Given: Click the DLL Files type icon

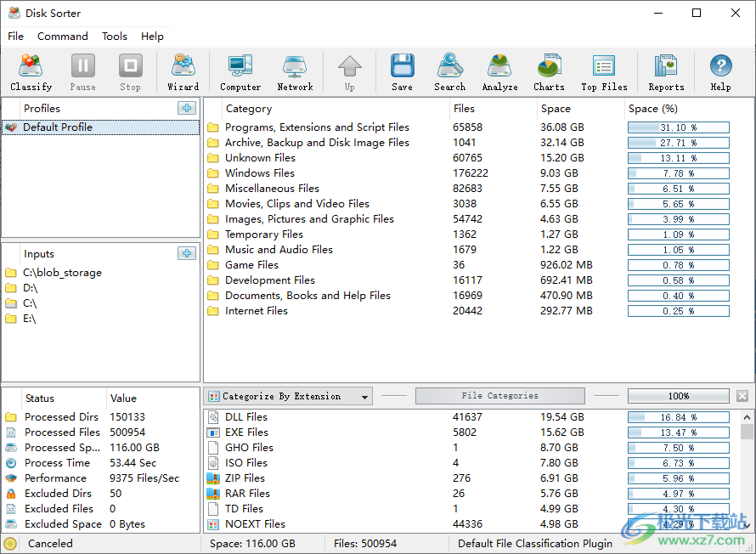Looking at the screenshot, I should pyautogui.click(x=213, y=417).
